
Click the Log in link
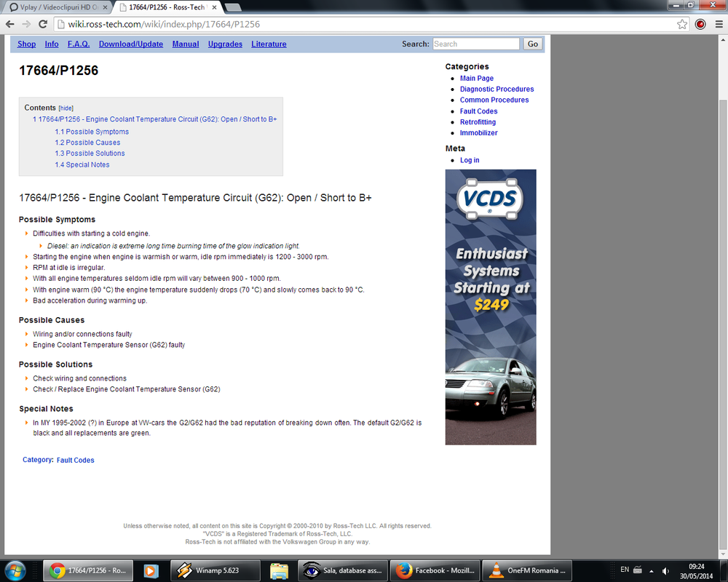(470, 160)
